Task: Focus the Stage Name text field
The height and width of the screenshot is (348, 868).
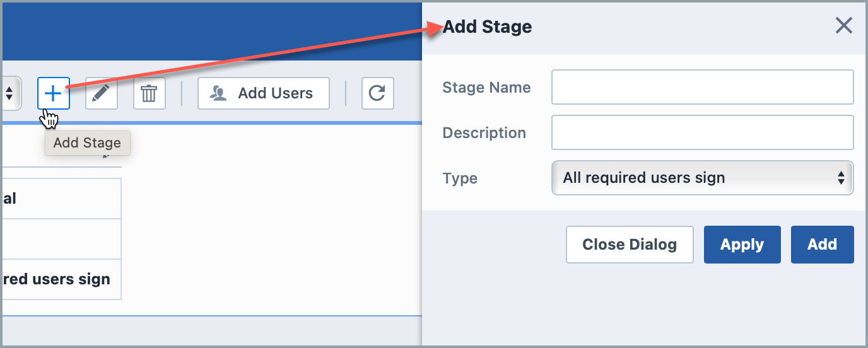Action: pyautogui.click(x=702, y=87)
